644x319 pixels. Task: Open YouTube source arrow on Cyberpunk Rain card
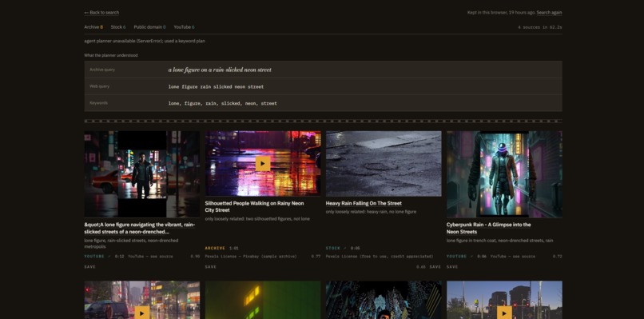(472, 256)
